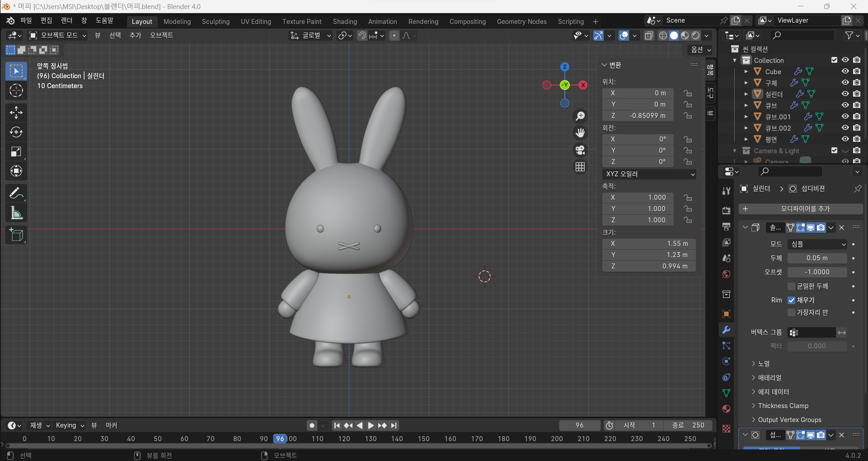Toggle camera view icon
The image size is (868, 461).
point(580,150)
